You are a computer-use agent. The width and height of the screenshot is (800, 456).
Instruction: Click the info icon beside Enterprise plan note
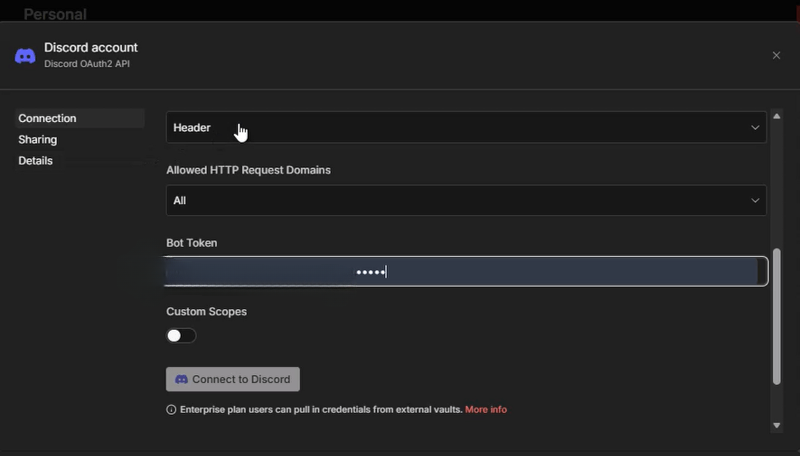click(x=171, y=410)
